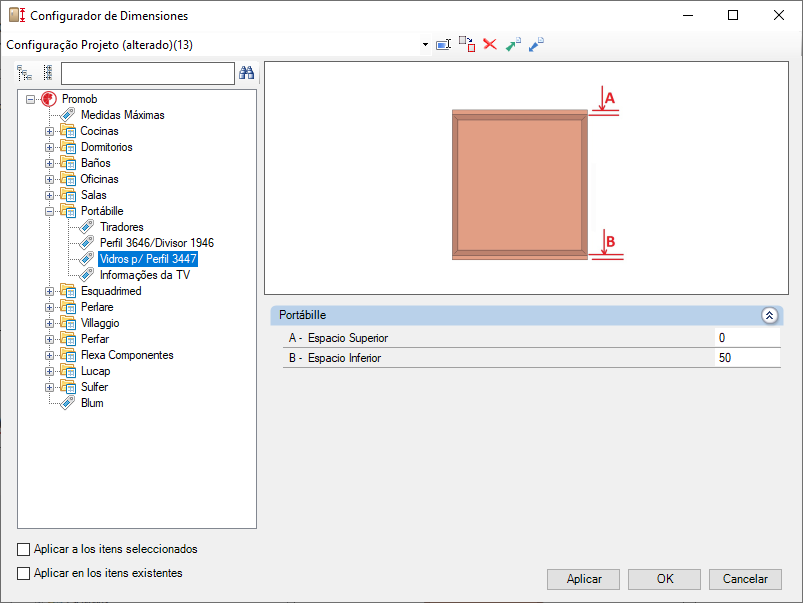The image size is (803, 603).
Task: Expand the Oficinas folder
Action: click(49, 179)
